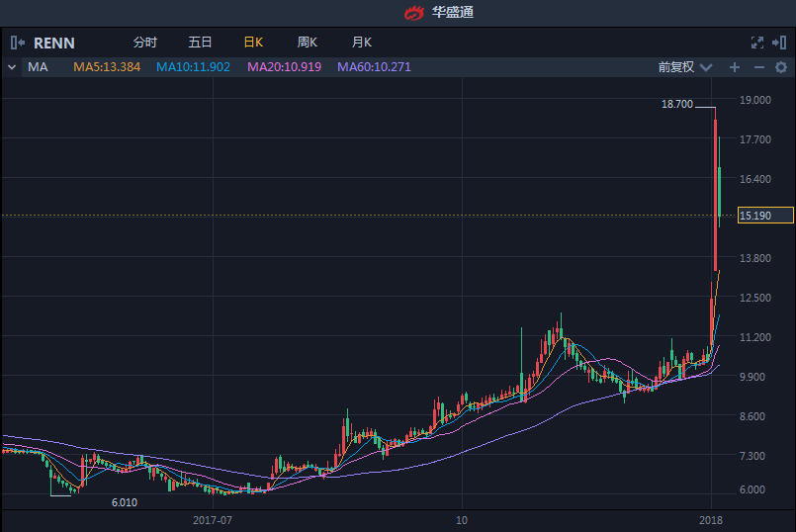796x532 pixels.
Task: Click the RENN ticker symbol
Action: pos(53,44)
